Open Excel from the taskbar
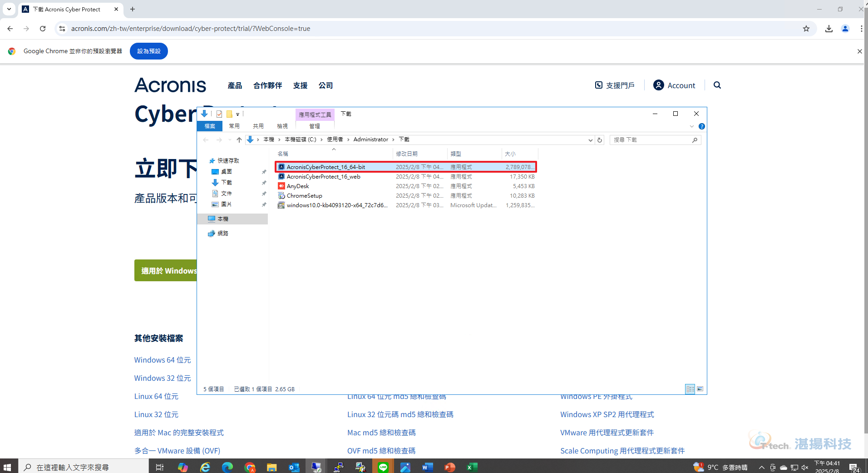The image size is (868, 473). [472, 467]
